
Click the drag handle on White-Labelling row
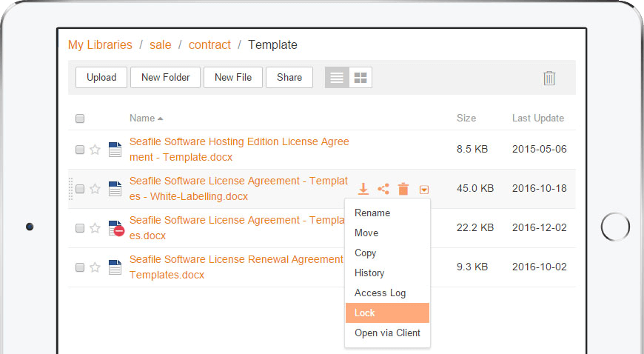click(70, 189)
